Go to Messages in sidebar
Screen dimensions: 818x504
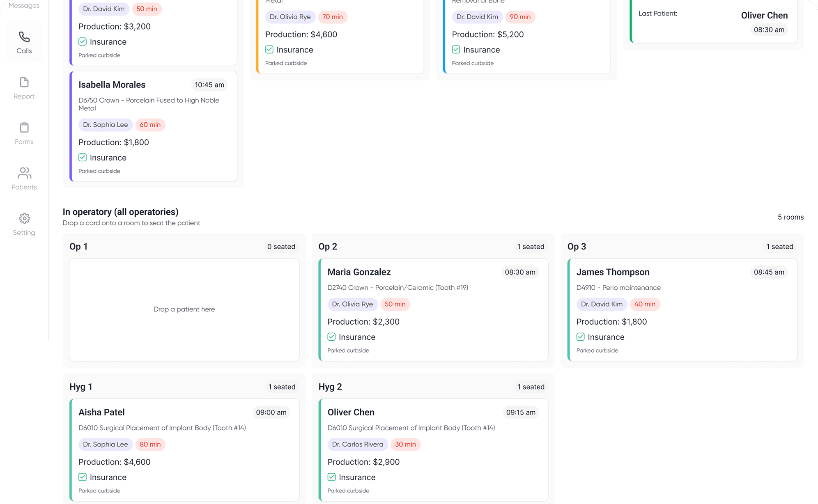pos(24,5)
